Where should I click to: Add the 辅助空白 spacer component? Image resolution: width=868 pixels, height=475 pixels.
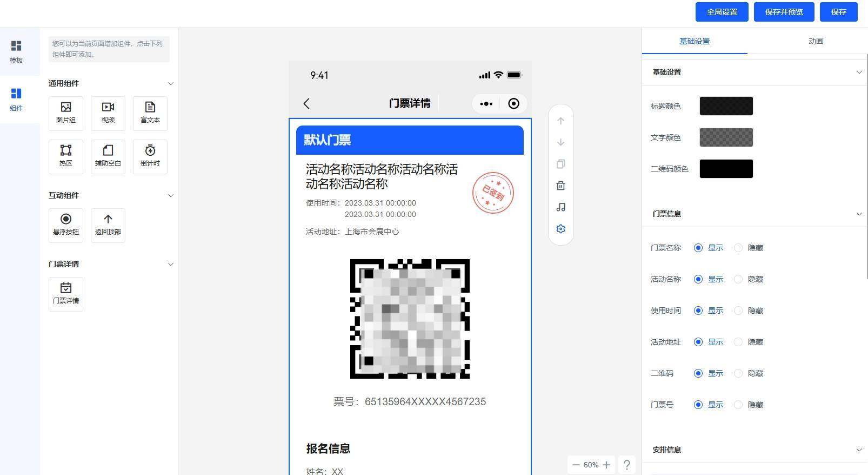click(x=108, y=156)
